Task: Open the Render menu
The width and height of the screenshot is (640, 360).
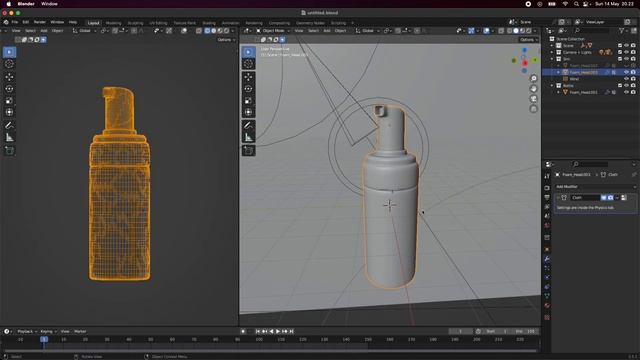Action: pyautogui.click(x=40, y=22)
